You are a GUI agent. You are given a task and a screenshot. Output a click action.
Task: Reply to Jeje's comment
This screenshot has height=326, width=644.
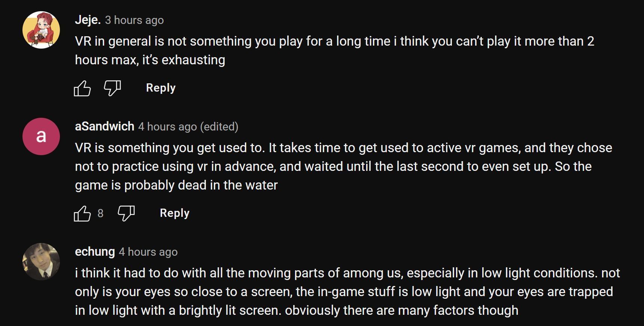click(161, 88)
